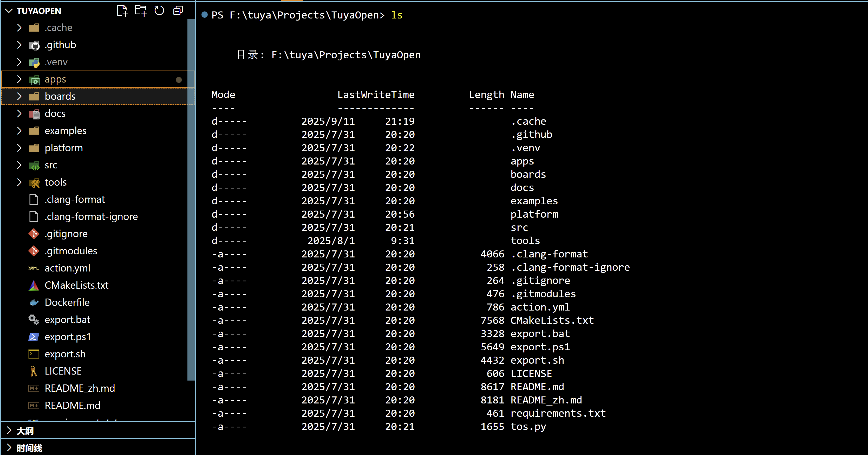Click the .gitignore git icon
The height and width of the screenshot is (455, 868).
(34, 234)
